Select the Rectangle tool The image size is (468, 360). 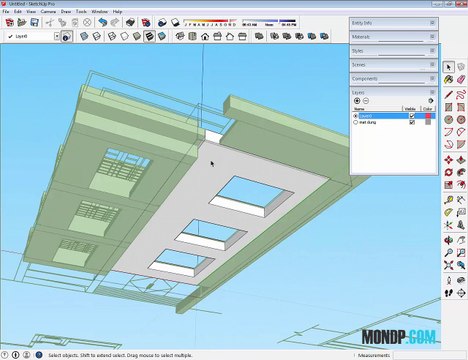[449, 107]
